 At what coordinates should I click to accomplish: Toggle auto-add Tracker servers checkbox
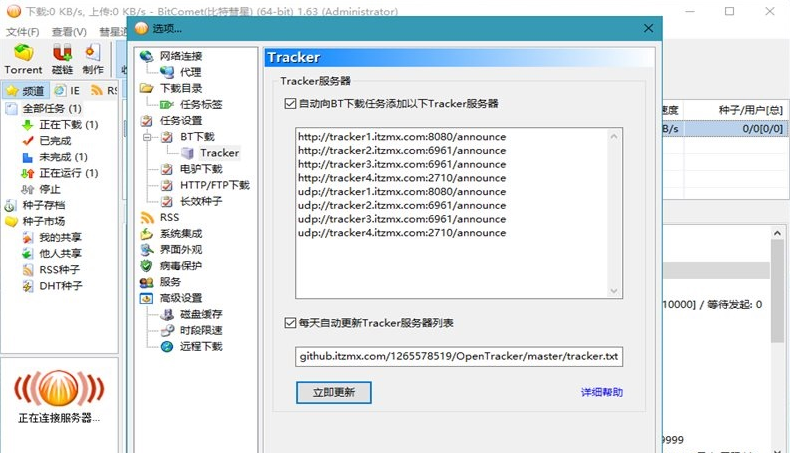(x=290, y=104)
